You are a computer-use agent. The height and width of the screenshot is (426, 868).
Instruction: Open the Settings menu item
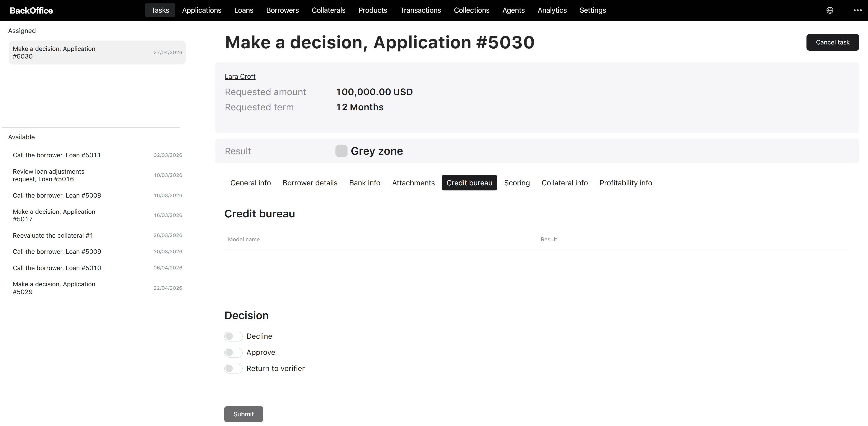593,10
